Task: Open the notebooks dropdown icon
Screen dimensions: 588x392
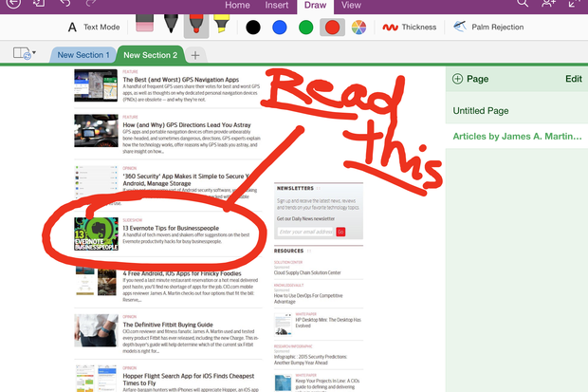Action: (x=25, y=53)
